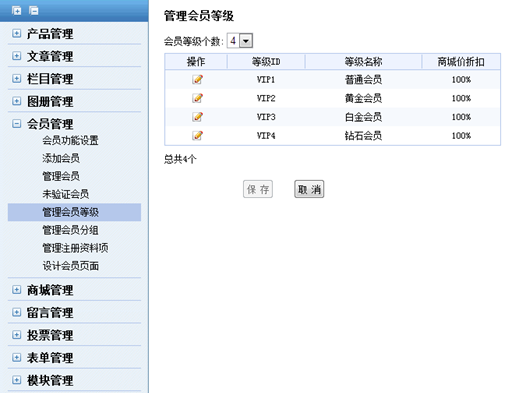Click the 白金会员 cell
Image resolution: width=522 pixels, height=393 pixels.
(363, 117)
